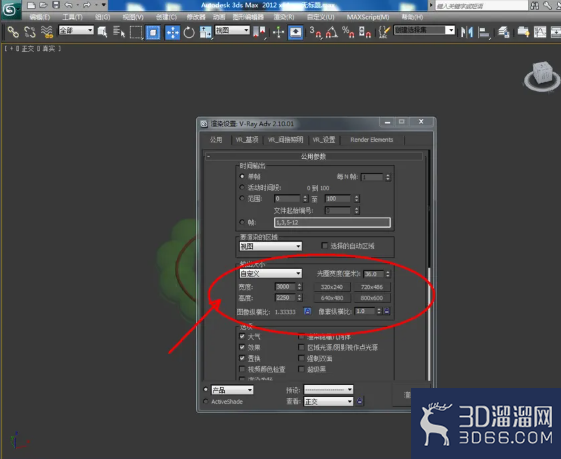Switch to the VR_基项 tab

[247, 140]
